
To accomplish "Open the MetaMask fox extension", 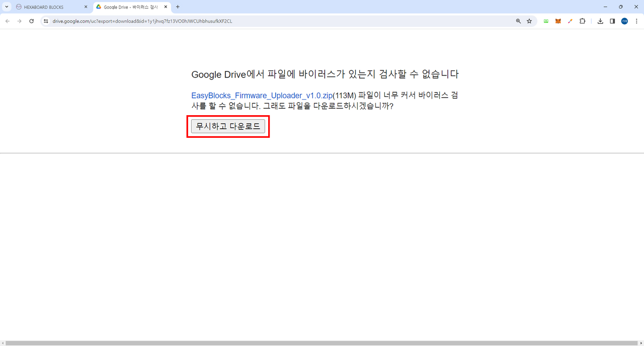I will click(558, 21).
